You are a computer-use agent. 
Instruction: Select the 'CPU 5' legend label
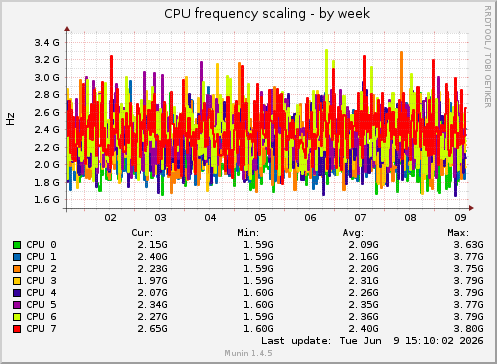tap(41, 305)
